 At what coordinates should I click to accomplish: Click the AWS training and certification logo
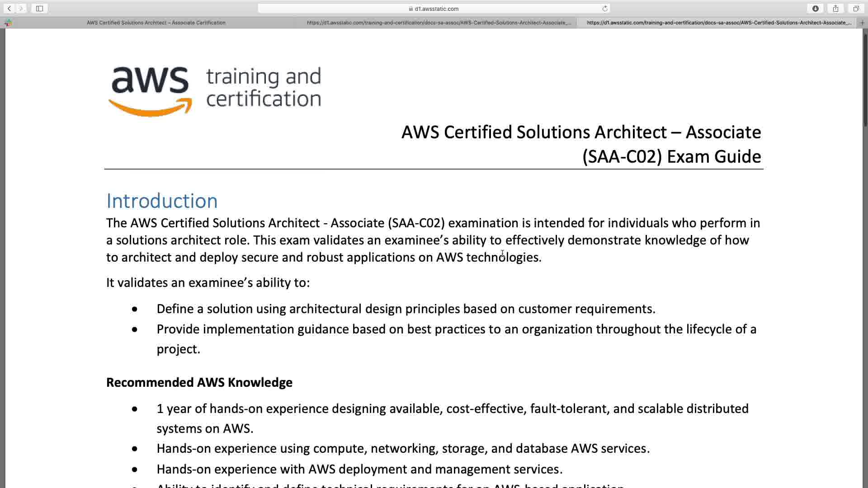215,90
